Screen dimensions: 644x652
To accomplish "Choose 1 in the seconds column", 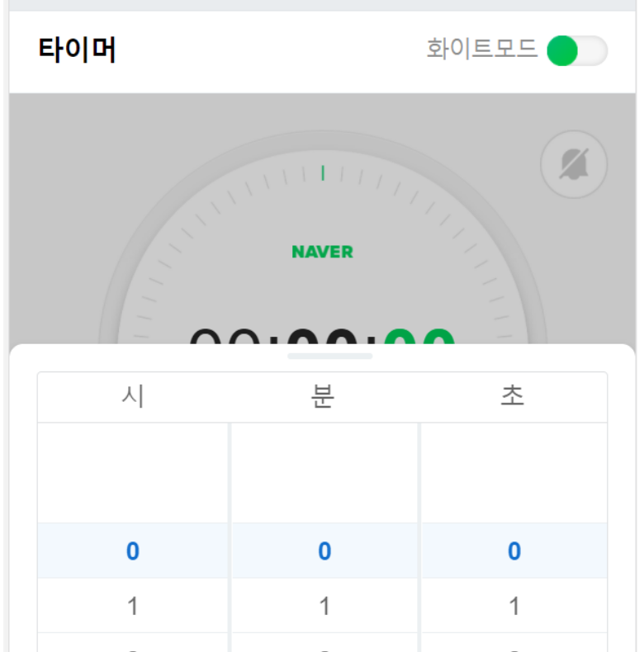I will pyautogui.click(x=514, y=606).
